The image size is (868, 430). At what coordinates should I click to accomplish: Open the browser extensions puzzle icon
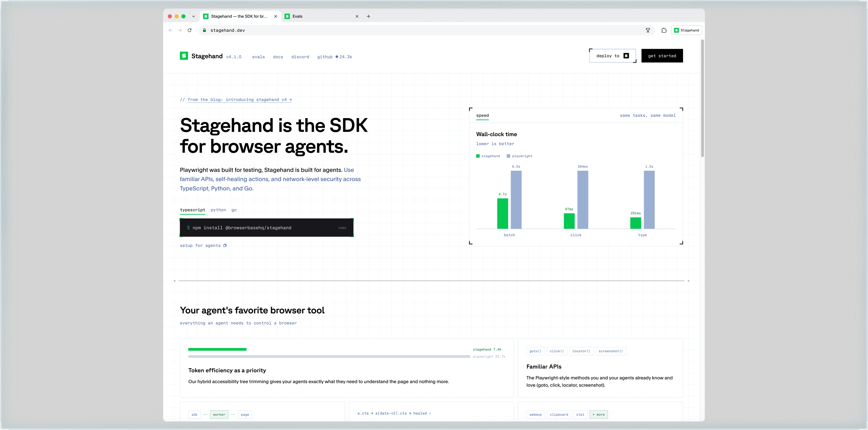point(664,30)
